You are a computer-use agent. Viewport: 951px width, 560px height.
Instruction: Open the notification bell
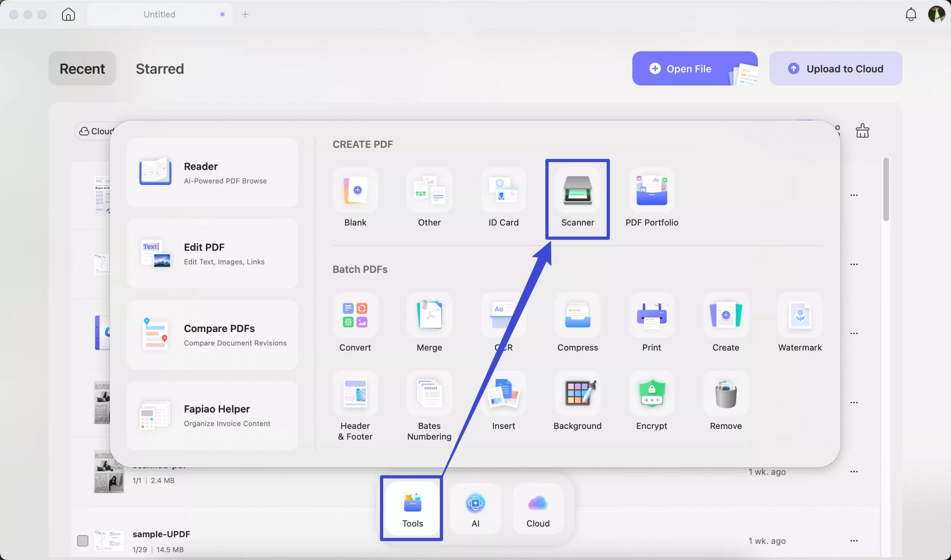(x=911, y=14)
